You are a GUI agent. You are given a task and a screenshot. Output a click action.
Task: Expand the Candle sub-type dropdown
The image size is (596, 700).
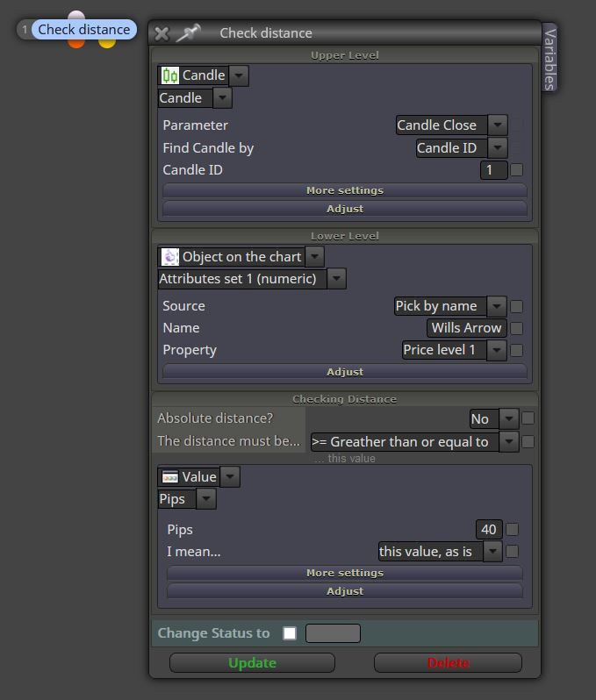coord(222,97)
